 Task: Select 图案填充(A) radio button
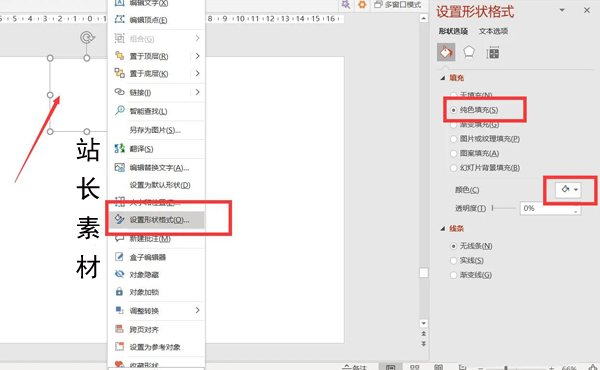point(453,153)
